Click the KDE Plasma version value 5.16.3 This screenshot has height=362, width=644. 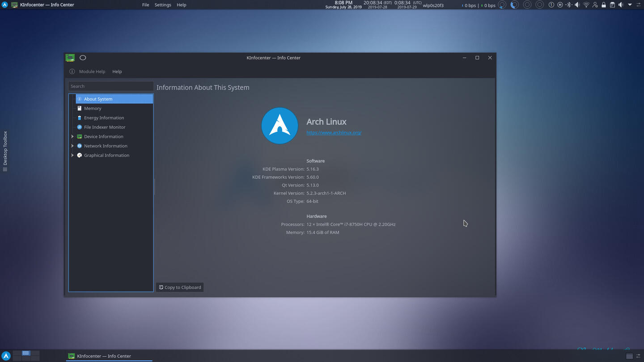[x=313, y=169]
